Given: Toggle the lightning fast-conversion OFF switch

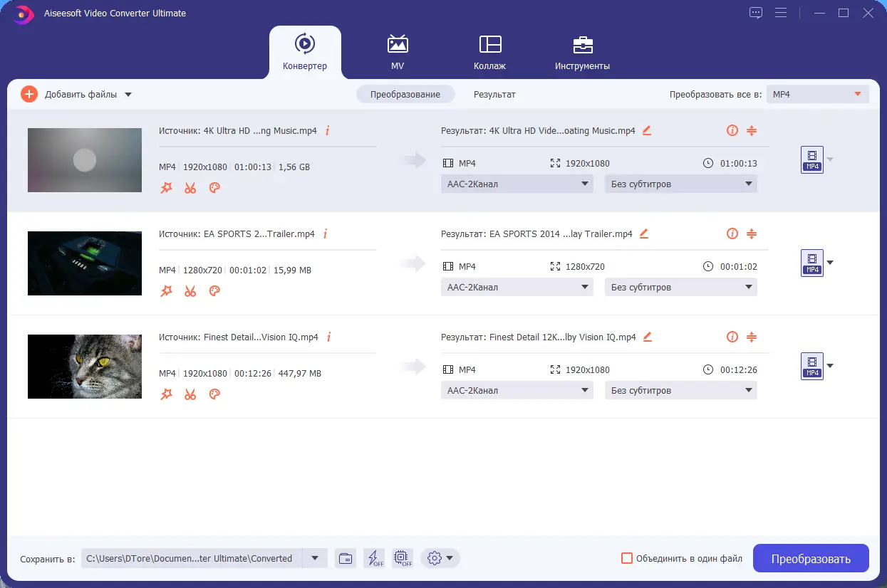Looking at the screenshot, I should [x=373, y=558].
